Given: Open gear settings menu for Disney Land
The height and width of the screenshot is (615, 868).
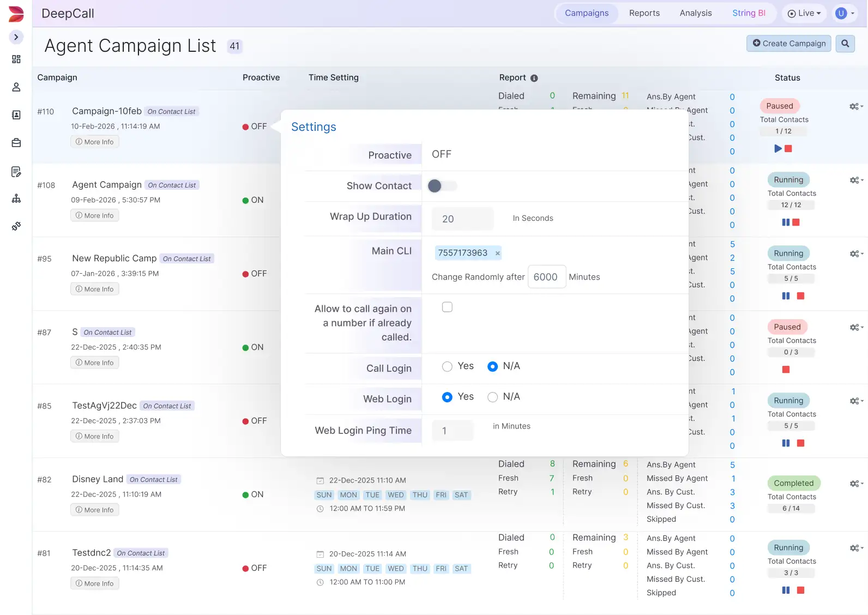Looking at the screenshot, I should [x=856, y=484].
